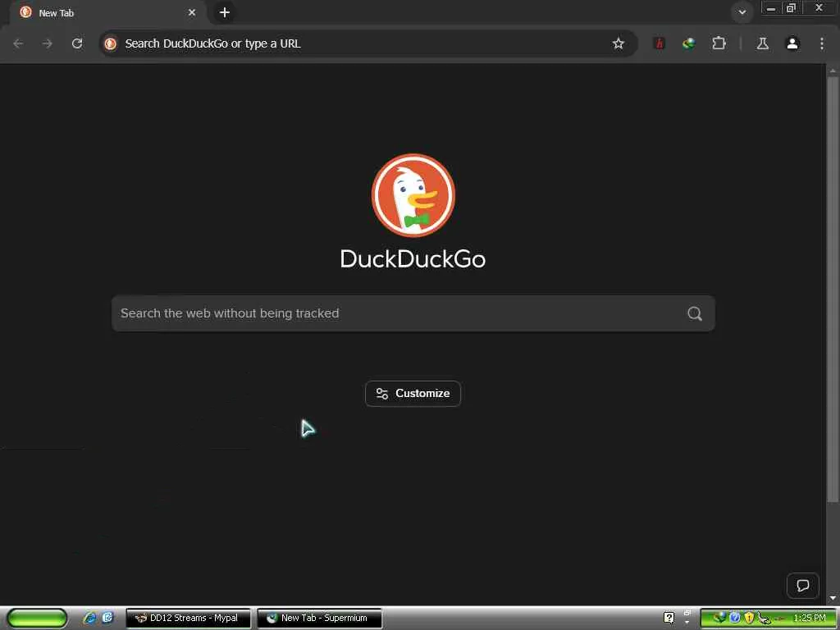Screen dimensions: 840x630
Task: Focus the 'Search the web without being tracked' field
Action: point(413,313)
